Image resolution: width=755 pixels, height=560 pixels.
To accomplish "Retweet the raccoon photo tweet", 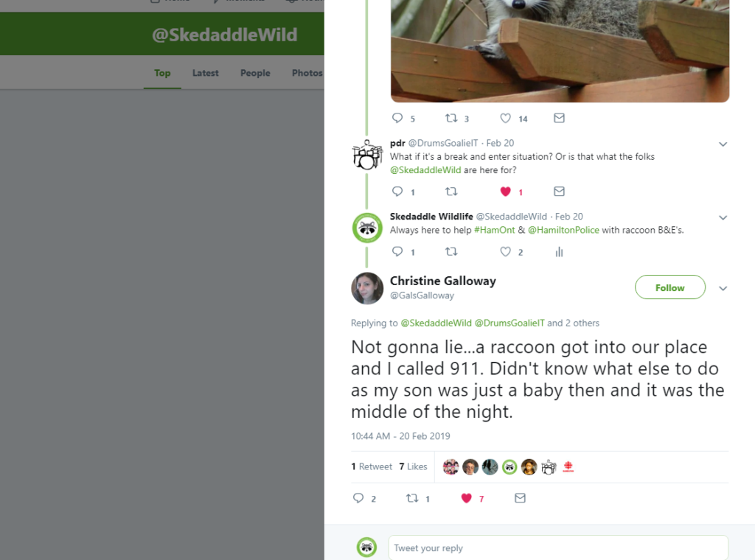I will (451, 118).
